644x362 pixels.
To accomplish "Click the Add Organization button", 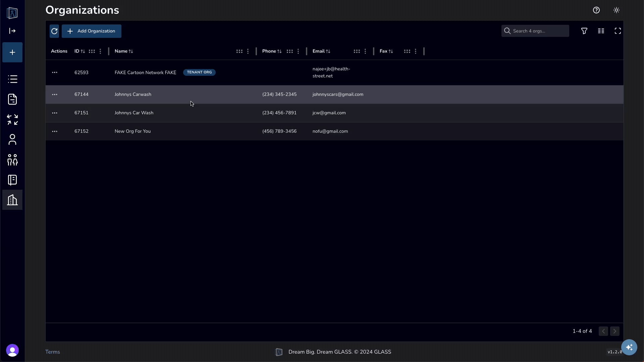I will 92,31.
